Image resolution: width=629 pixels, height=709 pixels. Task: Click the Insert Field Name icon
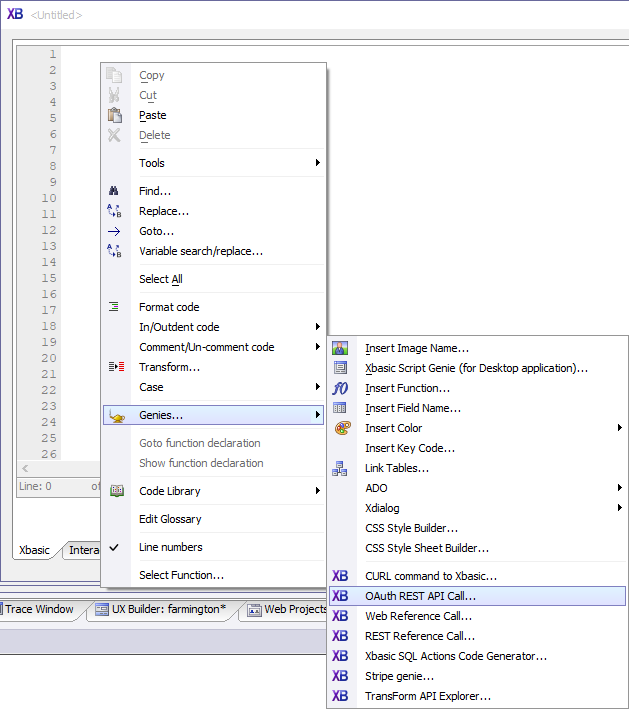340,408
